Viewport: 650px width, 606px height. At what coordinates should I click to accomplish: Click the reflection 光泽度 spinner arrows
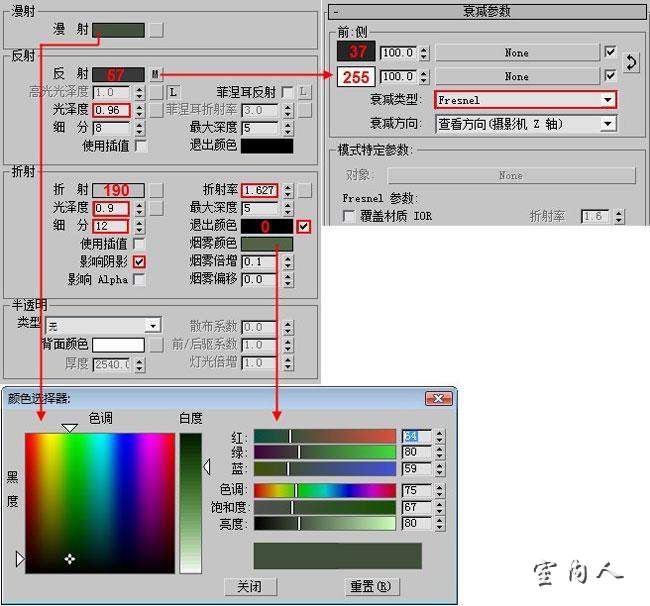140,110
